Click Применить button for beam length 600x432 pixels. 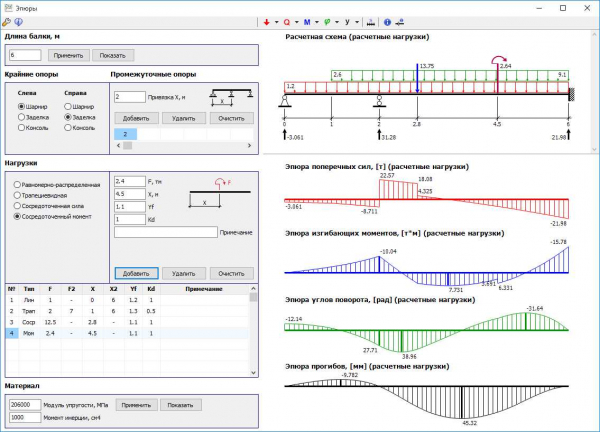click(68, 55)
